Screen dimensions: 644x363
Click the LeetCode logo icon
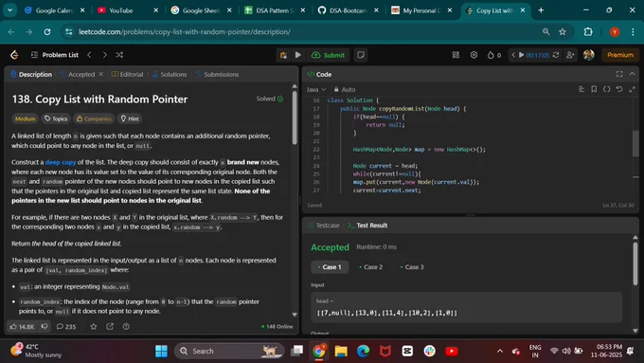tap(14, 55)
